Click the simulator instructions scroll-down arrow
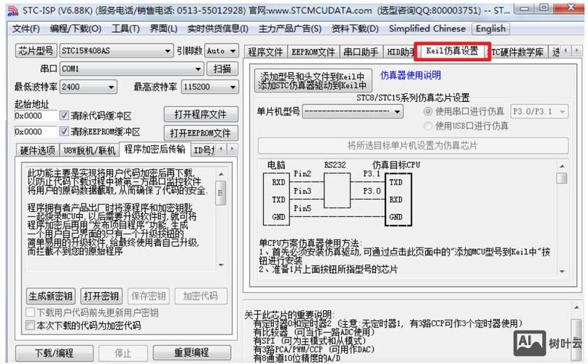Viewport: 588px width, 364px height. [x=562, y=272]
